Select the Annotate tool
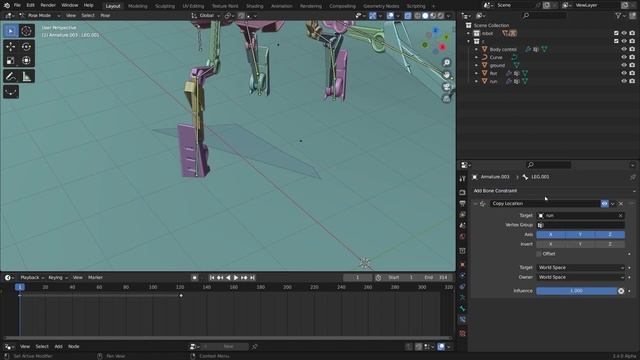Viewport: 640px width, 360px height. coord(11,76)
